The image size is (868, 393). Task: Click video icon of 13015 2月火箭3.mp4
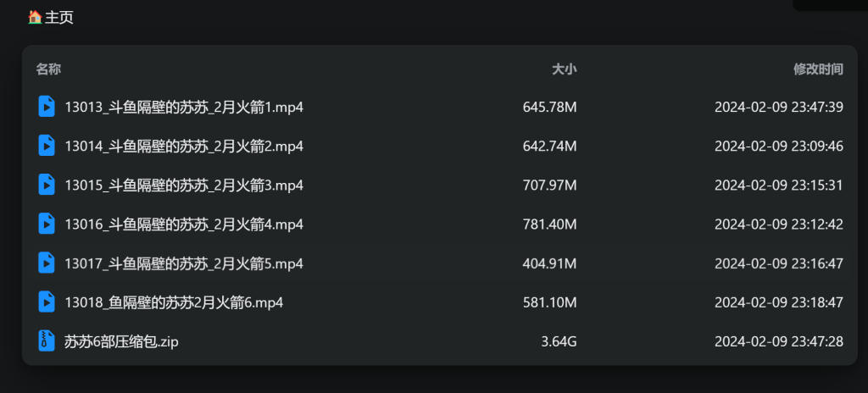pyautogui.click(x=47, y=185)
